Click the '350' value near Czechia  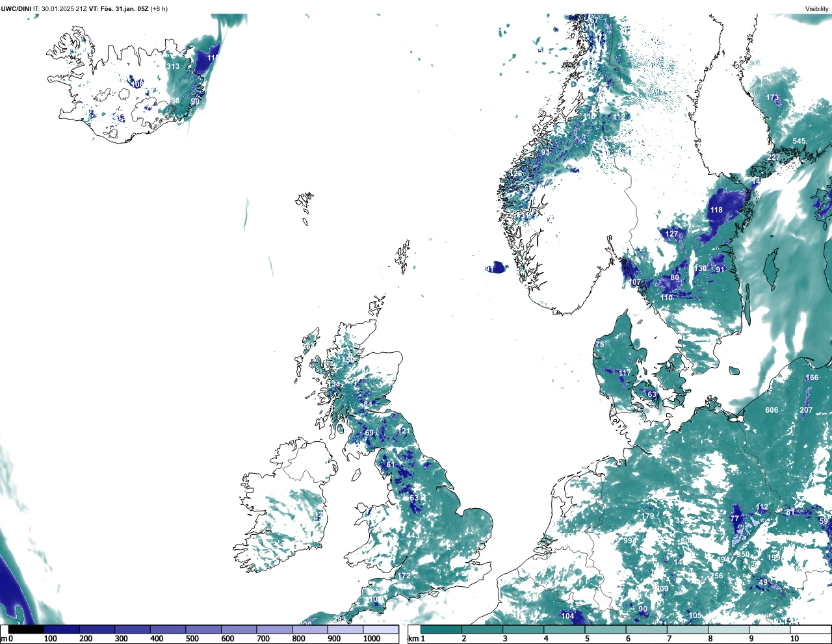pyautogui.click(x=744, y=555)
